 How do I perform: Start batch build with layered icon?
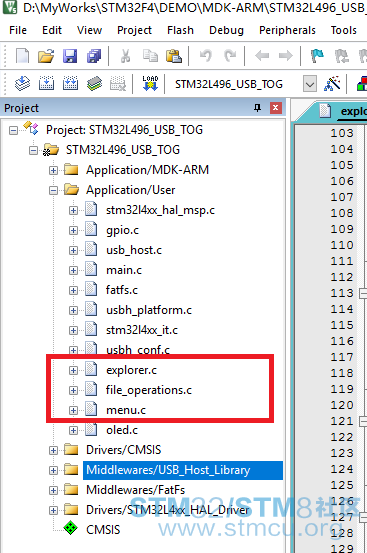[94, 84]
